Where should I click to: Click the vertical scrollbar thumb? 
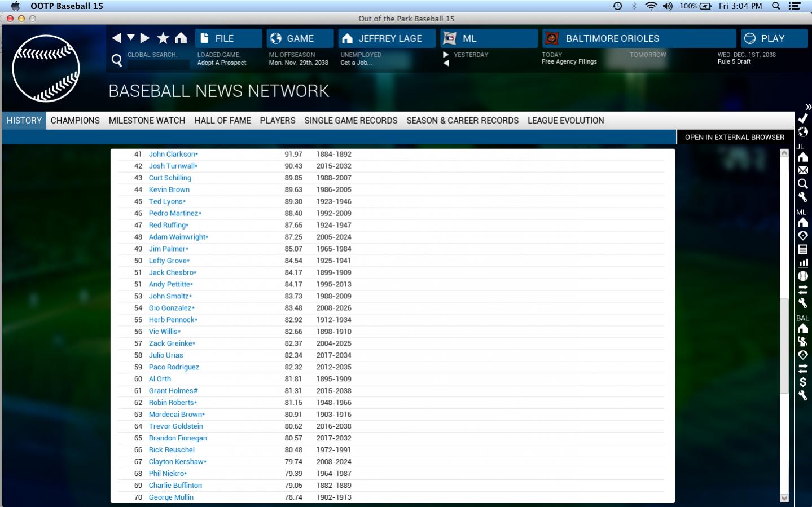pos(784,345)
